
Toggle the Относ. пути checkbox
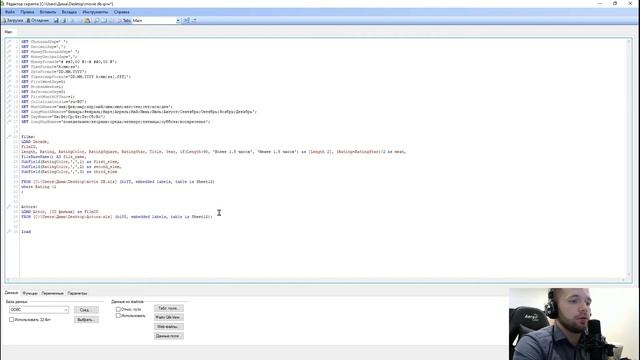coord(118,309)
